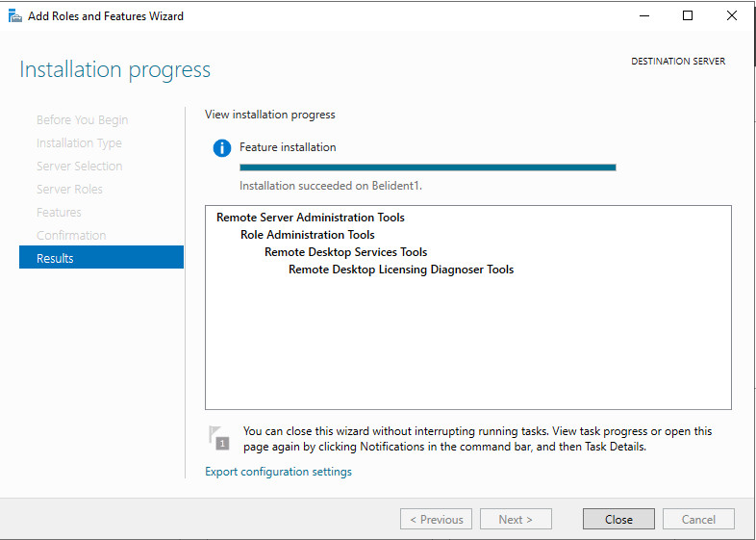Click the blue information icon beside Feature installation
756x540 pixels.
coord(222,148)
